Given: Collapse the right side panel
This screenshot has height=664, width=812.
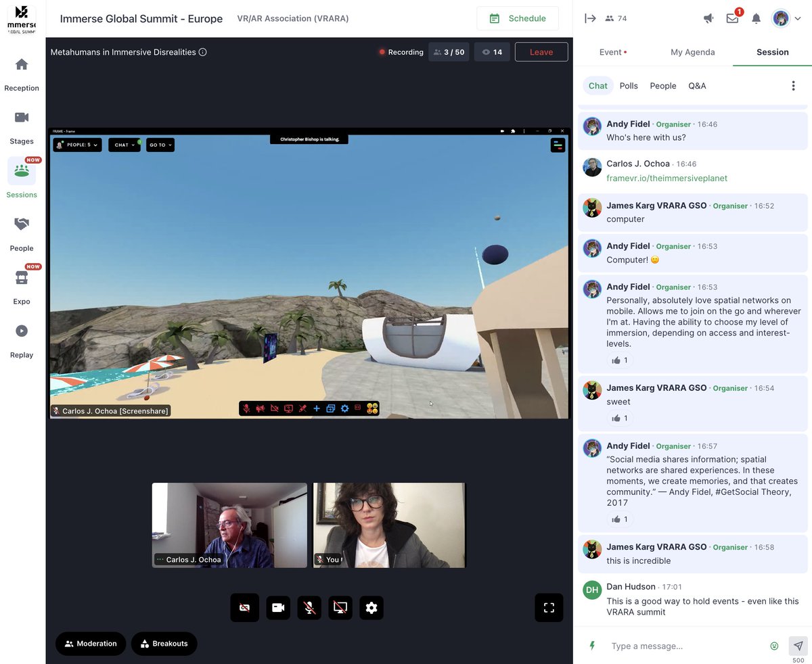Looking at the screenshot, I should pyautogui.click(x=590, y=18).
